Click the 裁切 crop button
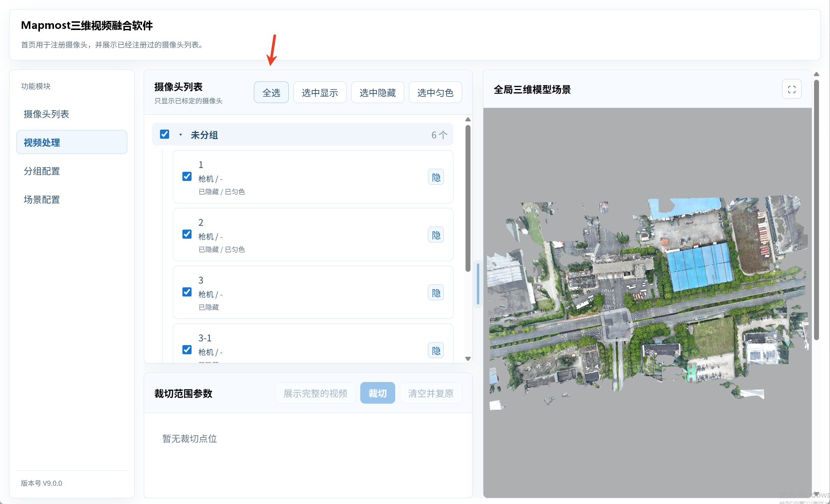The width and height of the screenshot is (830, 504). point(378,393)
